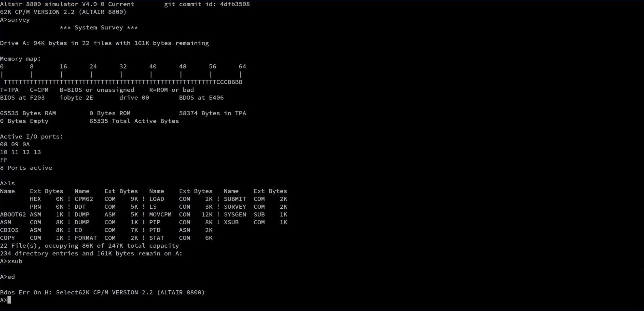Click '22 File(s), occupying 86K' summary line
The width and height of the screenshot is (644, 311).
tap(90, 246)
